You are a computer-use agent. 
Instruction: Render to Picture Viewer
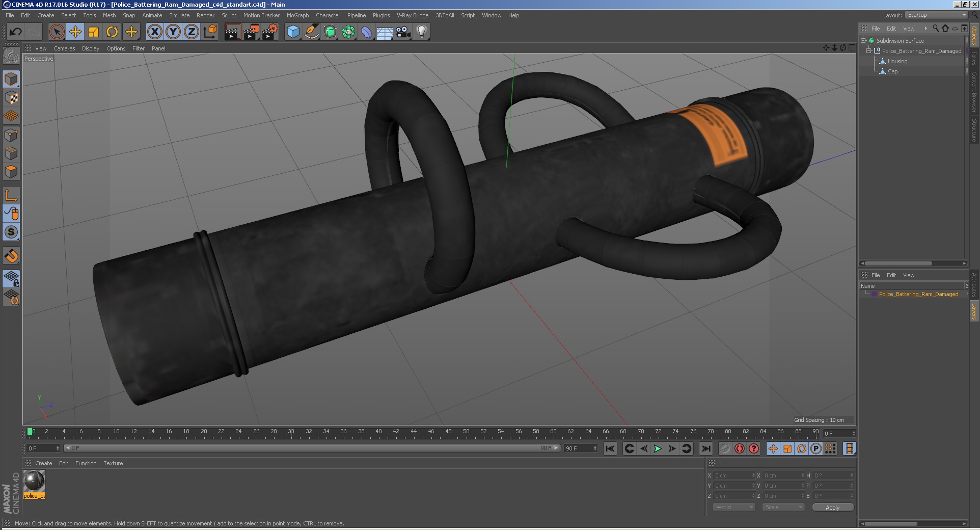click(x=251, y=32)
